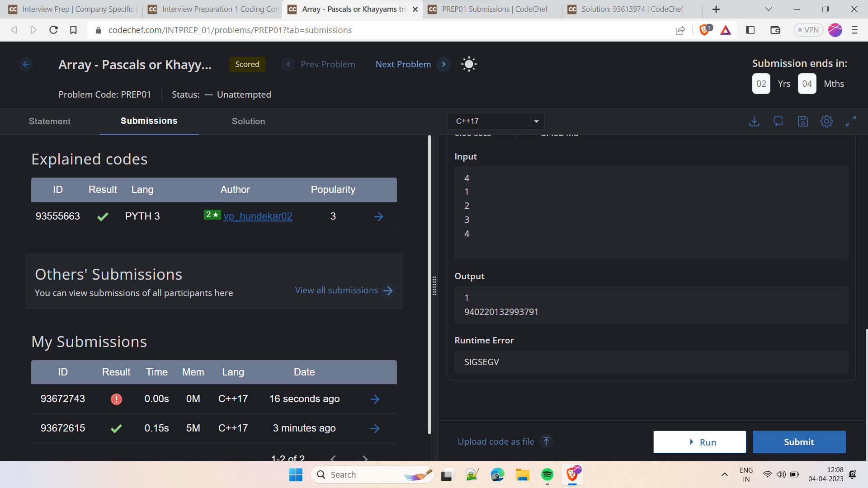Click the pane divider drag handle

[434, 286]
